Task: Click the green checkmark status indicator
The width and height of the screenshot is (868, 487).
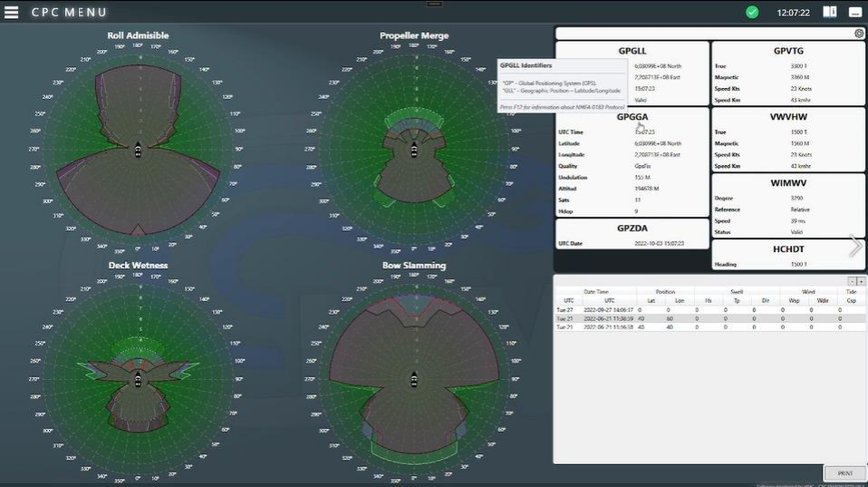Action: 752,12
